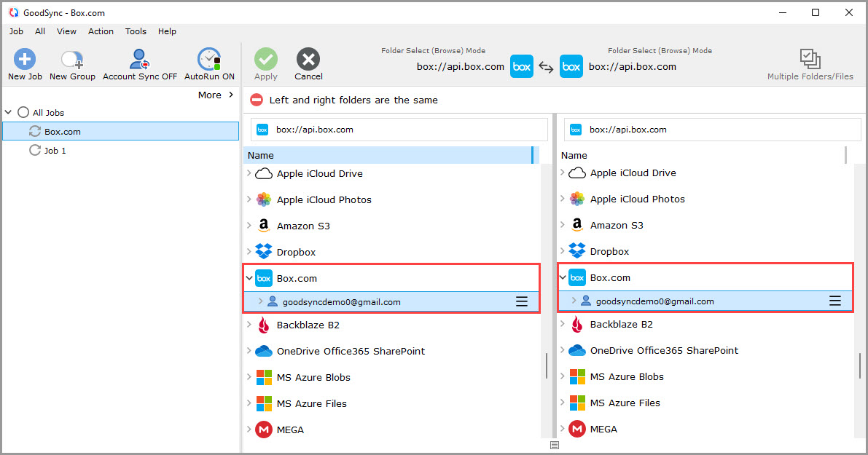Click left pane Amazon S3 icon
The width and height of the screenshot is (868, 455).
tap(264, 226)
